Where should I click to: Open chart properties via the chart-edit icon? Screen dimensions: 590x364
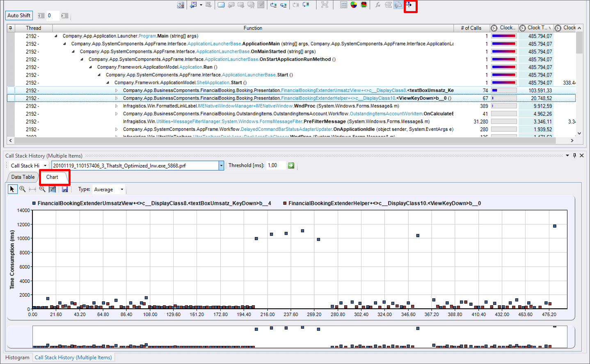[53, 189]
